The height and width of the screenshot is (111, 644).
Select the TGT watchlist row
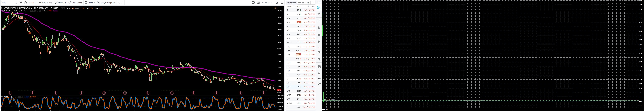[x=301, y=22]
